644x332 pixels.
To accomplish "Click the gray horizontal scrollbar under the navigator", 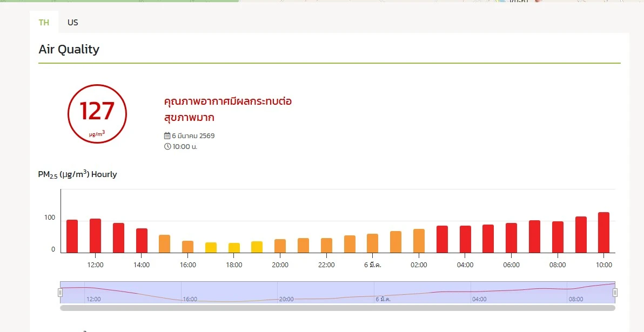I will (x=337, y=308).
